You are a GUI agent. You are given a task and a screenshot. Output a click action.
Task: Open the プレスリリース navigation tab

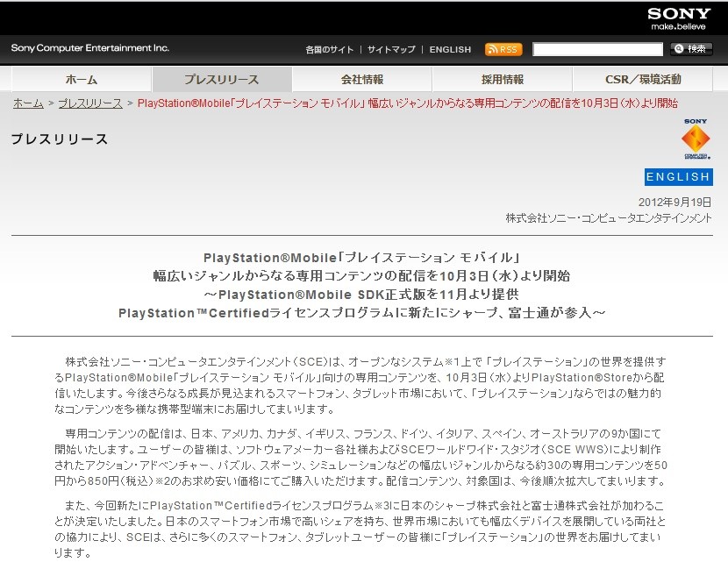(x=222, y=80)
